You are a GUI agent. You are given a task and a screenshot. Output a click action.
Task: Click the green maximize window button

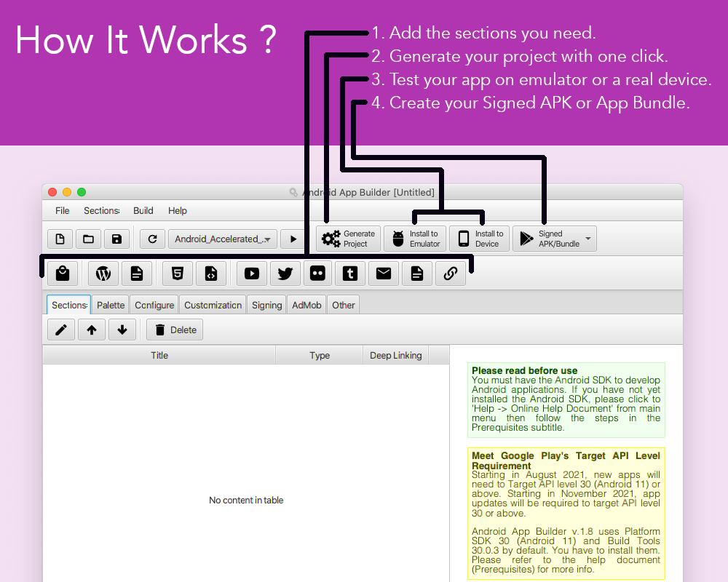(82, 192)
